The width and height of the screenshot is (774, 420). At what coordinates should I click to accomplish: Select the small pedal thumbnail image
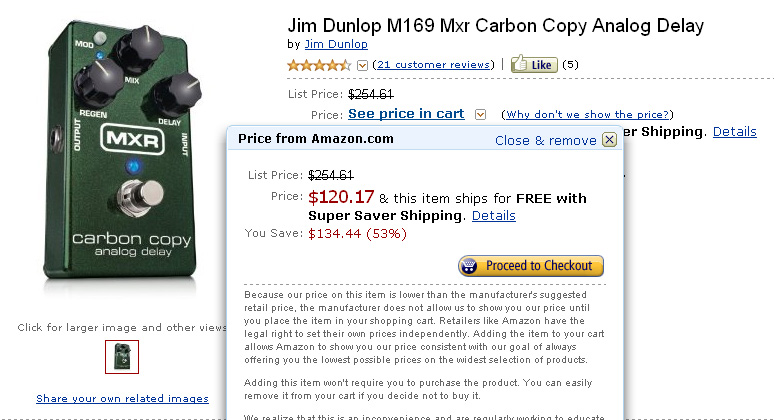point(122,357)
